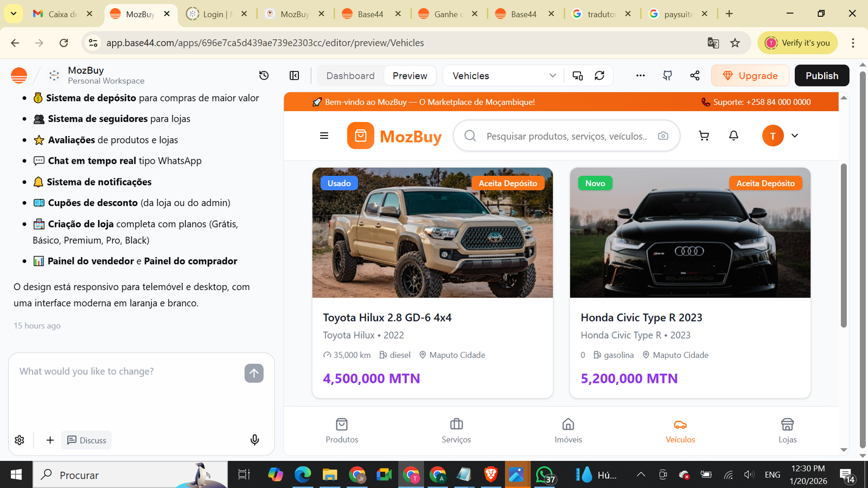Viewport: 868px width, 488px height.
Task: Open device preview size icon
Action: [x=578, y=75]
